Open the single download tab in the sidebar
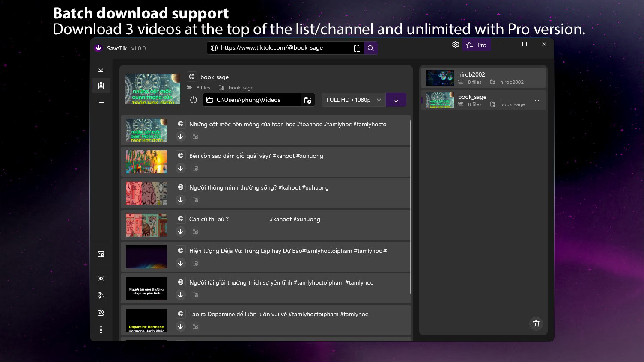Viewport: 644px width, 362px height. 101,69
